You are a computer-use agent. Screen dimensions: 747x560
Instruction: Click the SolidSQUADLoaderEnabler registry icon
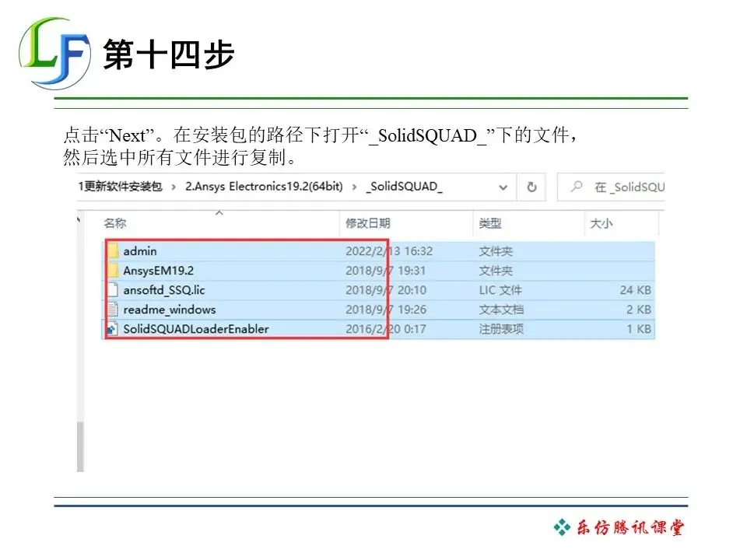112,329
